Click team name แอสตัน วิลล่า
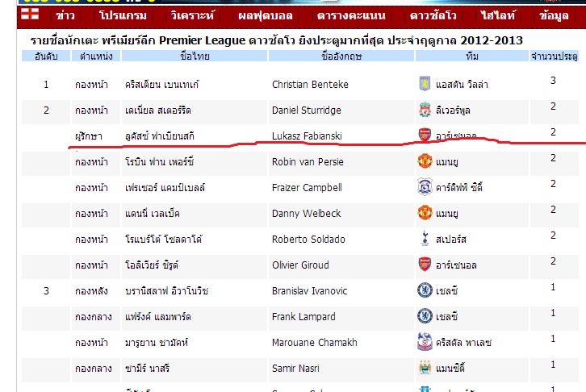The height and width of the screenshot is (392, 586). tap(462, 85)
